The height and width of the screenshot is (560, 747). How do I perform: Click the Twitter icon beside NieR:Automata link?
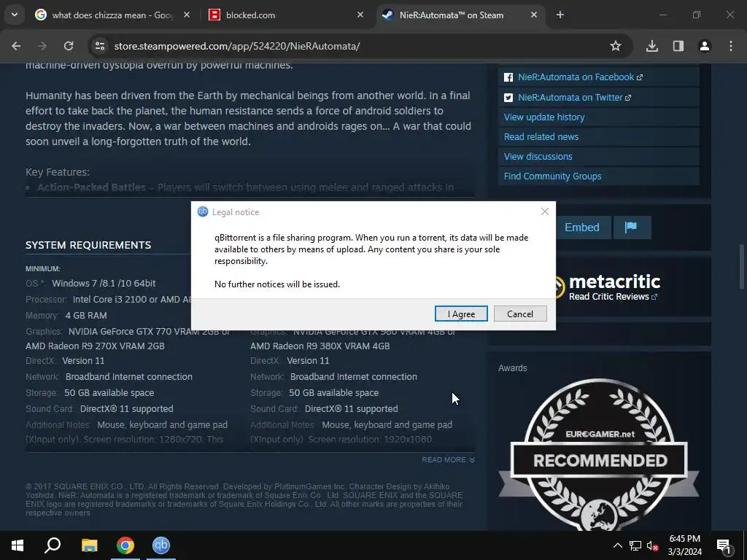508,98
